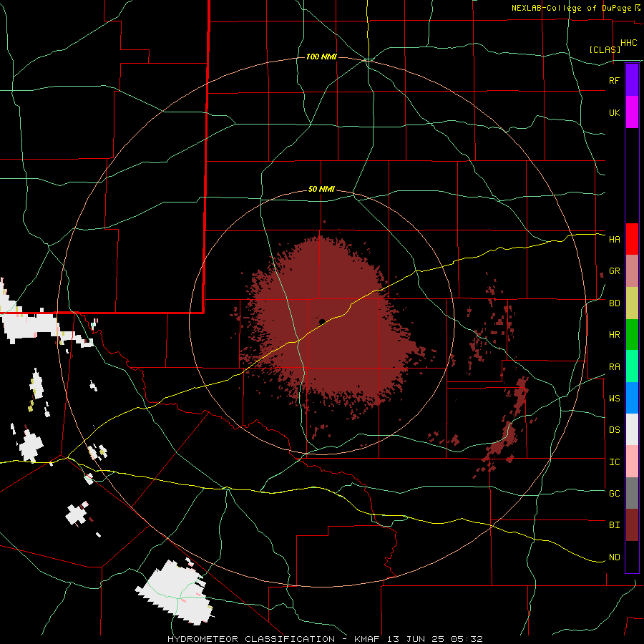Click the DS legend label
This screenshot has width=644, height=644.
coord(614,430)
